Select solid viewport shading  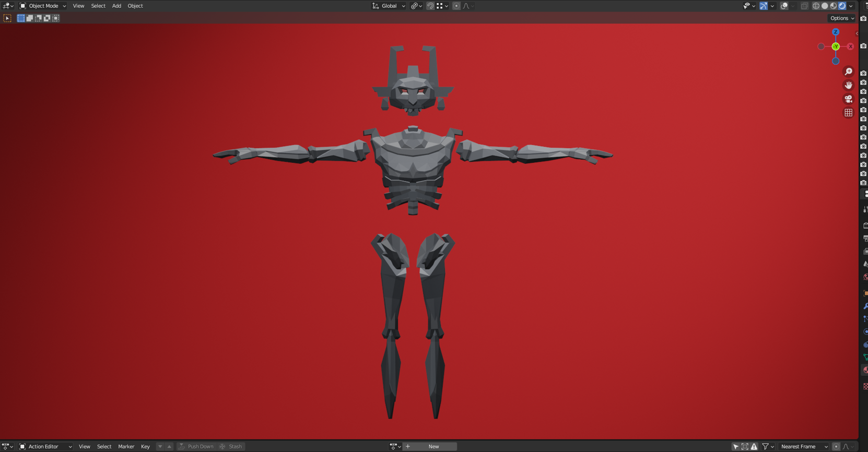point(825,6)
